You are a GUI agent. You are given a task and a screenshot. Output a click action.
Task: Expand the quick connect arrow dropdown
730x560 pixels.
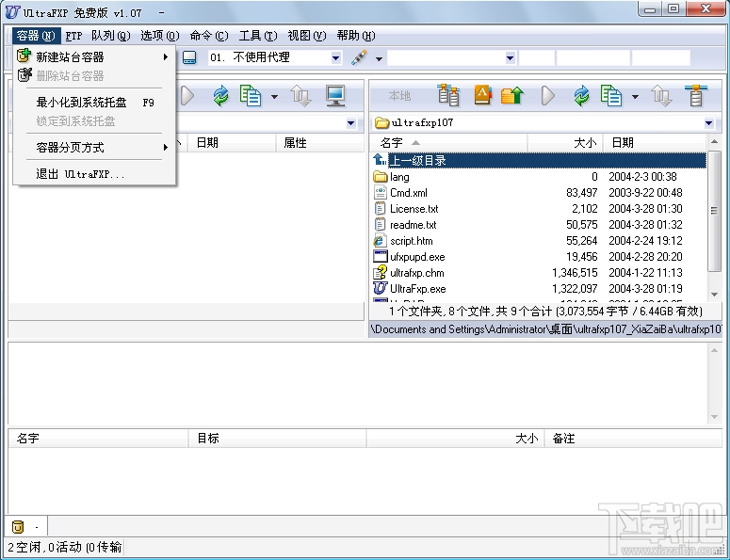(x=379, y=58)
